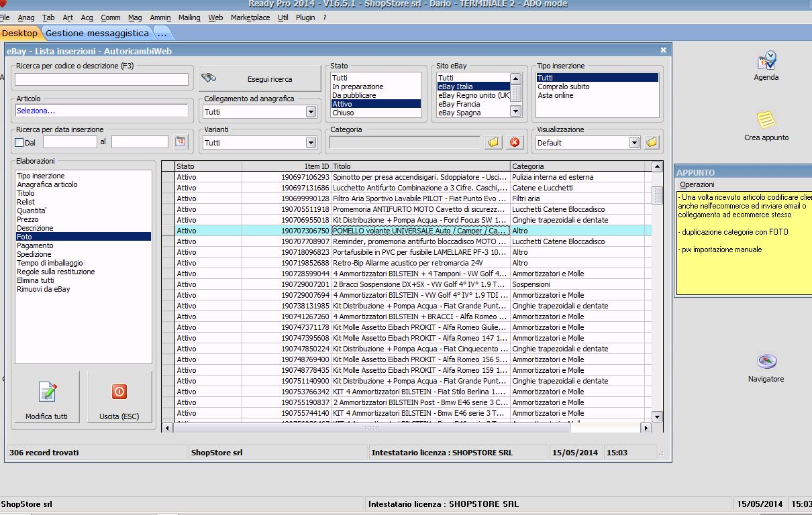Click the binoculars Esegui ricerca icon
Screen dimensions: 812x515
click(x=209, y=78)
